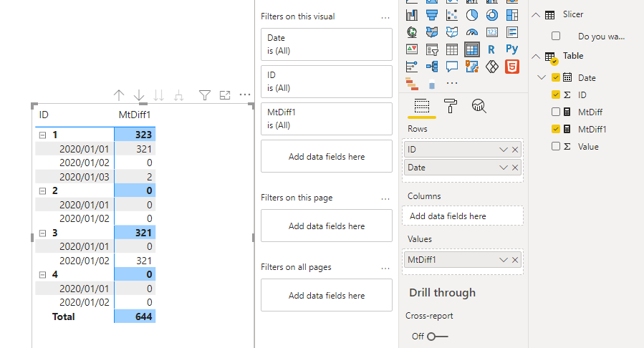Check the MtDiff measure checkbox
The width and height of the screenshot is (644, 348).
click(x=556, y=112)
